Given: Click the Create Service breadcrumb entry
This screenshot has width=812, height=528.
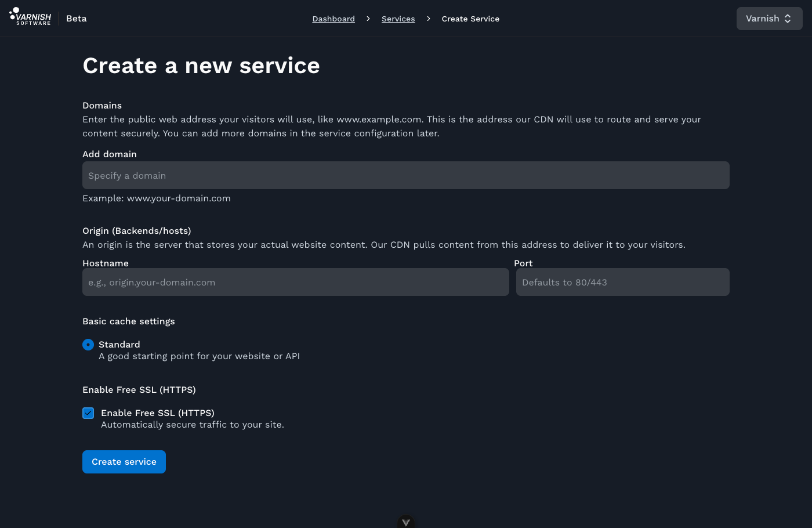Looking at the screenshot, I should point(470,19).
